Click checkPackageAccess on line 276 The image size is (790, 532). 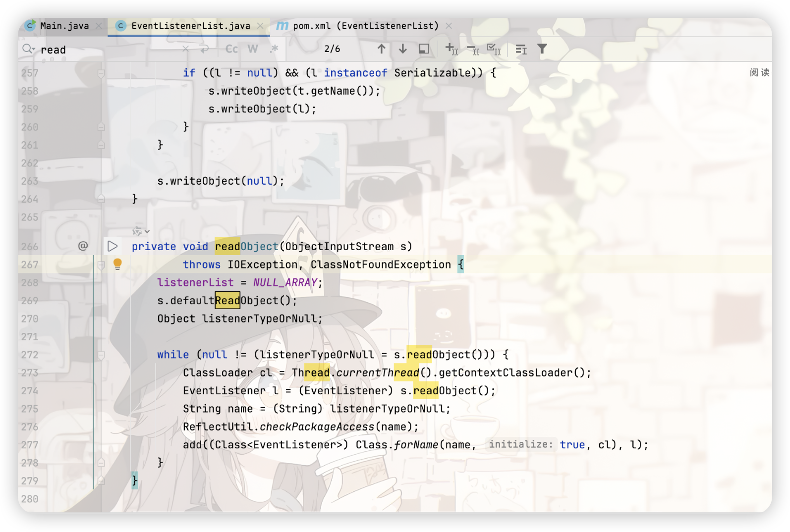point(317,426)
